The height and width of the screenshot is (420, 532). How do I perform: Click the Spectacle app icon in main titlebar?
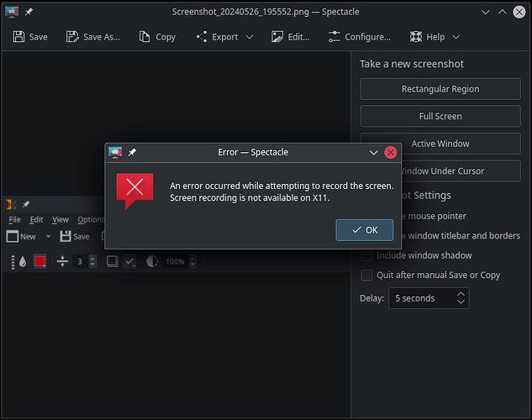point(12,12)
